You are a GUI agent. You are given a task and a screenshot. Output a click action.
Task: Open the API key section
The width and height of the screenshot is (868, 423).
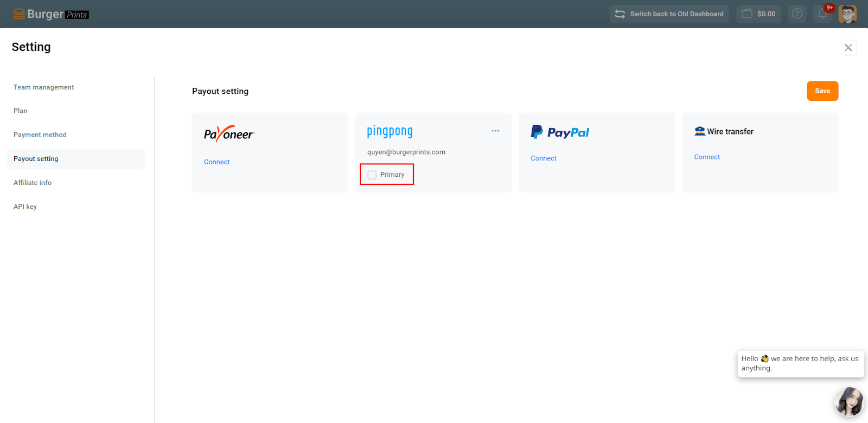[25, 207]
